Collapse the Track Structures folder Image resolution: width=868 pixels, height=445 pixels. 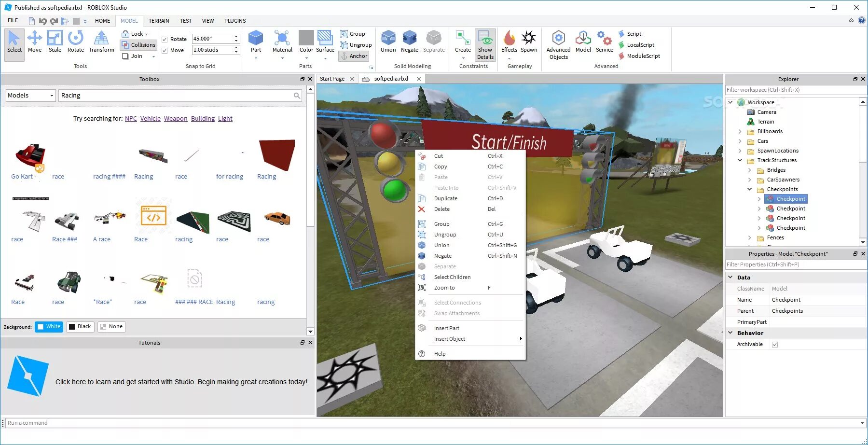(x=740, y=160)
